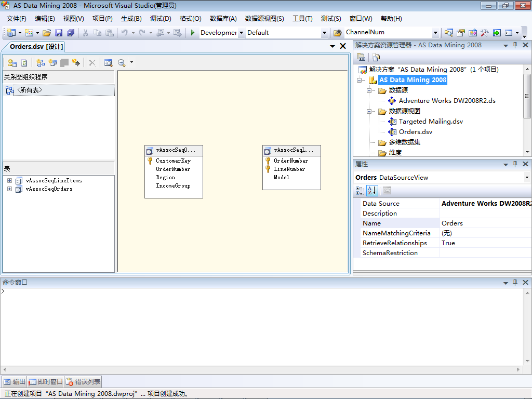The image size is (532, 399).
Task: Select Adventure Works DW2008R2.ds data source
Action: pos(447,101)
